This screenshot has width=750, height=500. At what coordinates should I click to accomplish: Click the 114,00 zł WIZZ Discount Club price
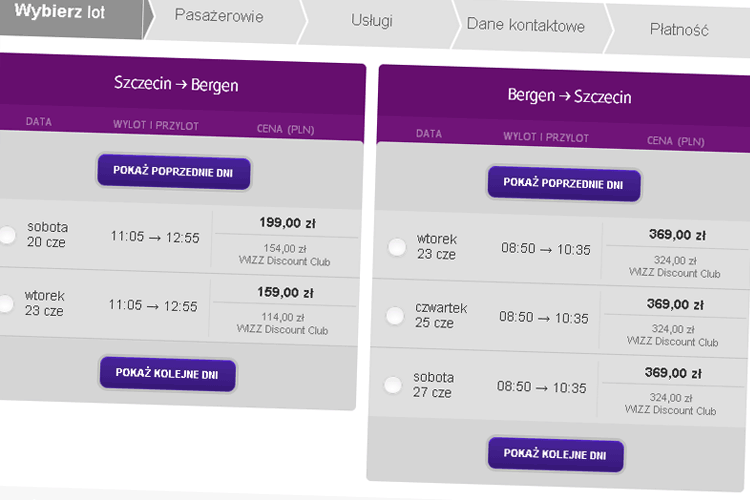(x=283, y=324)
